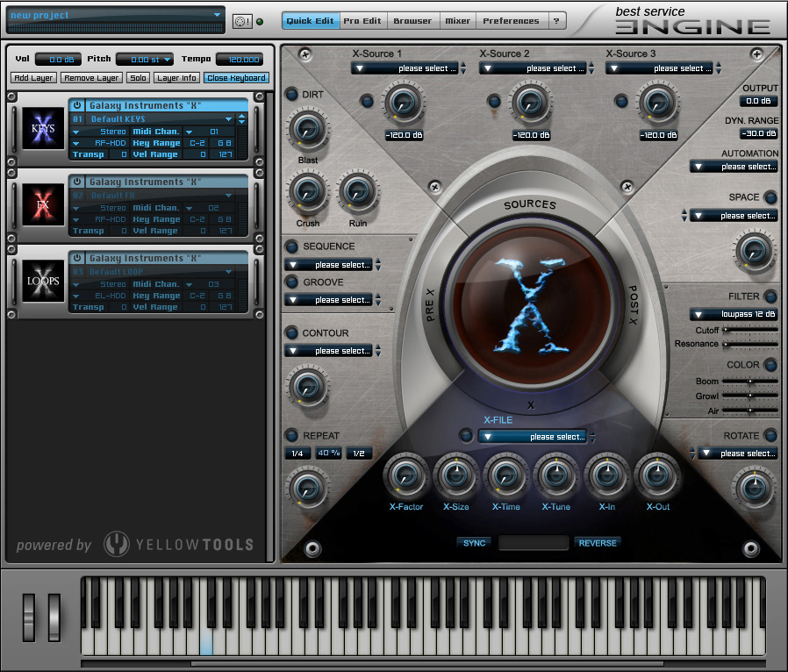Toggle power icon for Default LOOP layer
This screenshot has height=672, width=788.
coord(77,258)
